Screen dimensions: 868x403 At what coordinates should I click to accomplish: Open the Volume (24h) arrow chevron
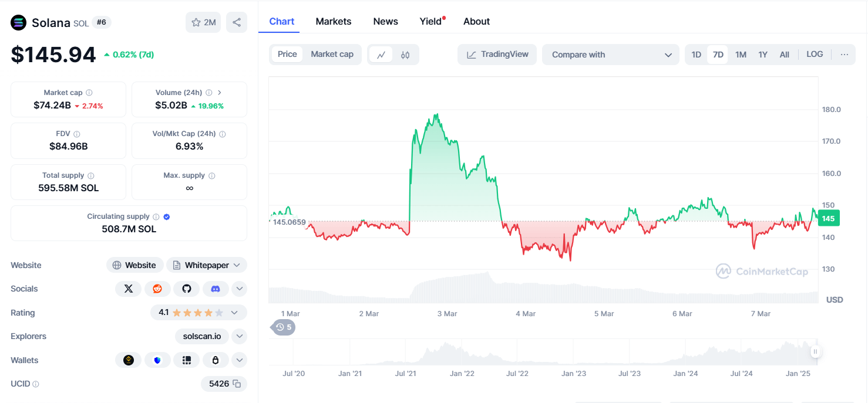tap(220, 93)
